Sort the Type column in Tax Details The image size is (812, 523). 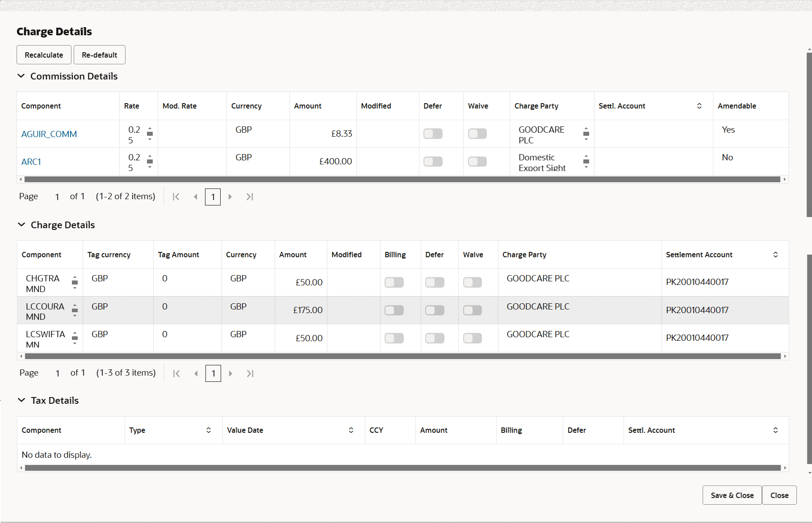pos(208,430)
